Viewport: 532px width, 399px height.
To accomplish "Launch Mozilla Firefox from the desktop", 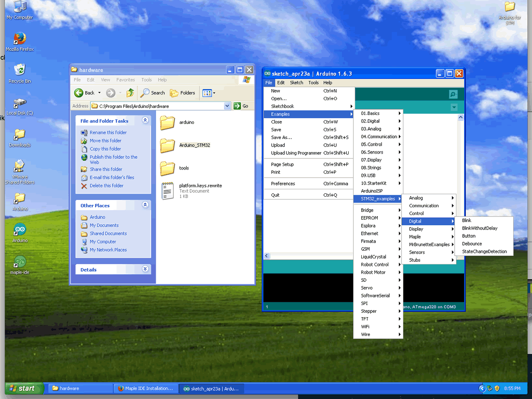I will pyautogui.click(x=20, y=42).
